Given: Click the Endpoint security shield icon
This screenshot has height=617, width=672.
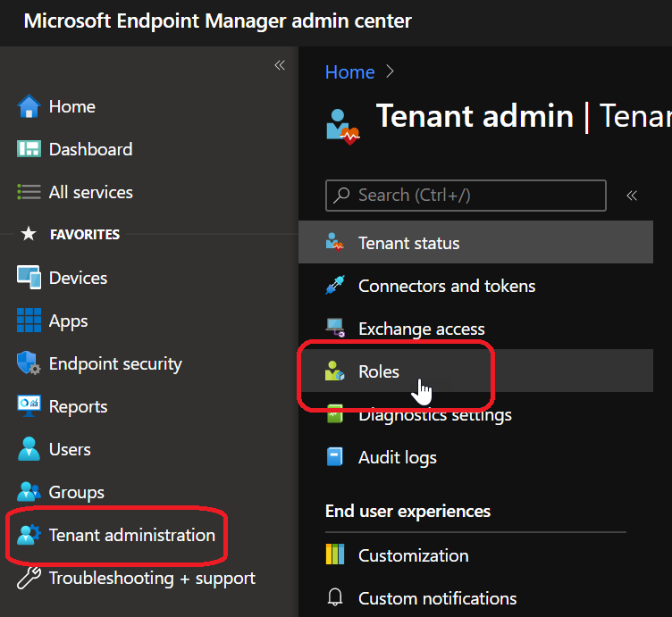Looking at the screenshot, I should pos(29,363).
